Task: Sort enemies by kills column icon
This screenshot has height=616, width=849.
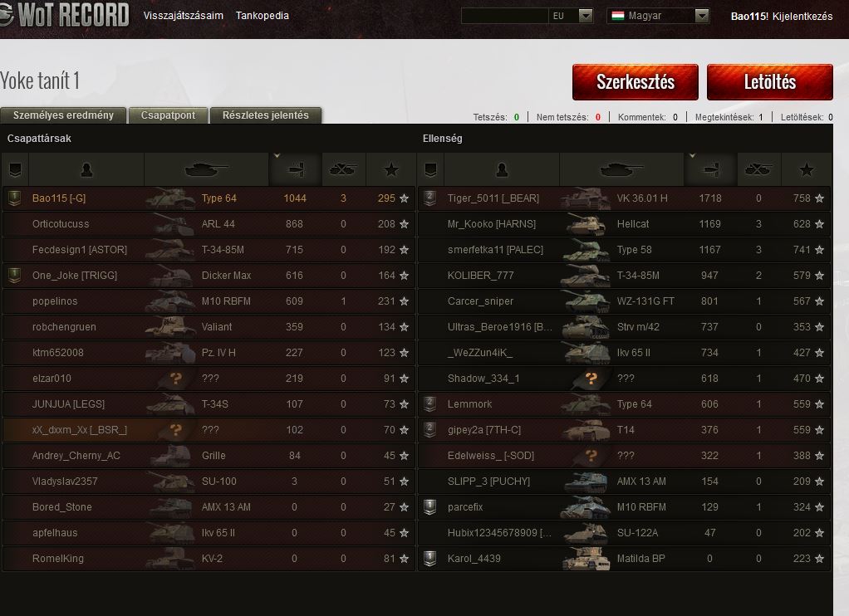Action: pyautogui.click(x=758, y=170)
